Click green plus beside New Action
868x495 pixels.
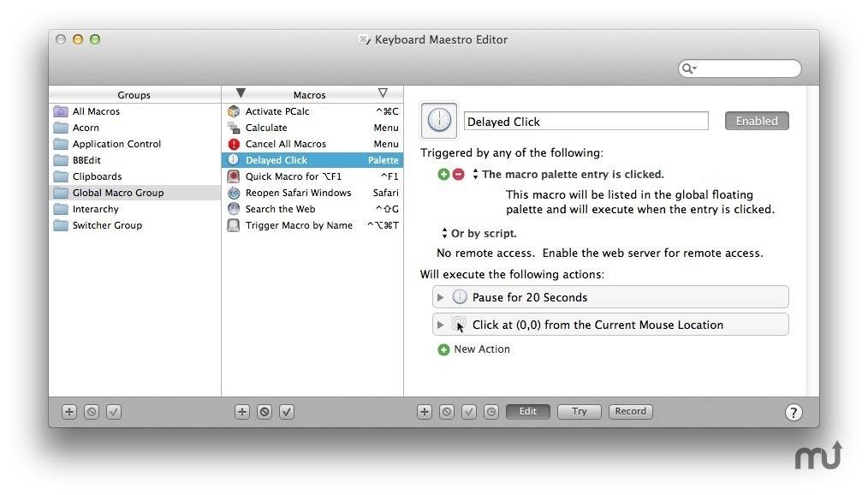coord(443,350)
